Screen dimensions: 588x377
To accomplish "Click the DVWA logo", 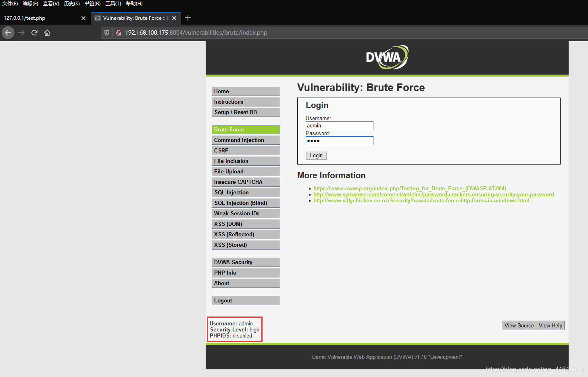I will (387, 57).
